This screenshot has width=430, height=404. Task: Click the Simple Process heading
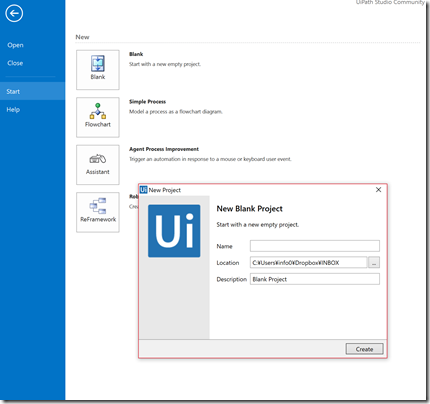(147, 102)
